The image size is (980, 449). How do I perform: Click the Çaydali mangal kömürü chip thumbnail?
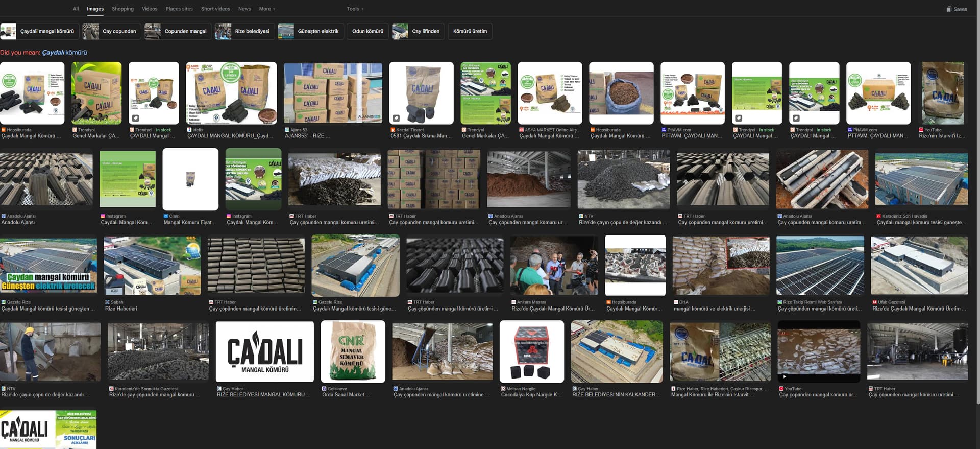tap(9, 31)
